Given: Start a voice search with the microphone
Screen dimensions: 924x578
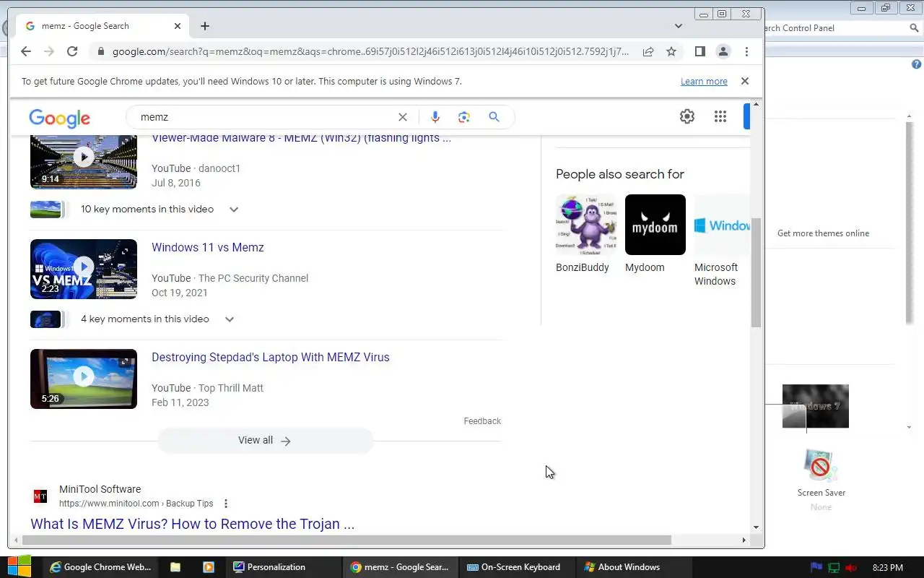Looking at the screenshot, I should point(435,117).
